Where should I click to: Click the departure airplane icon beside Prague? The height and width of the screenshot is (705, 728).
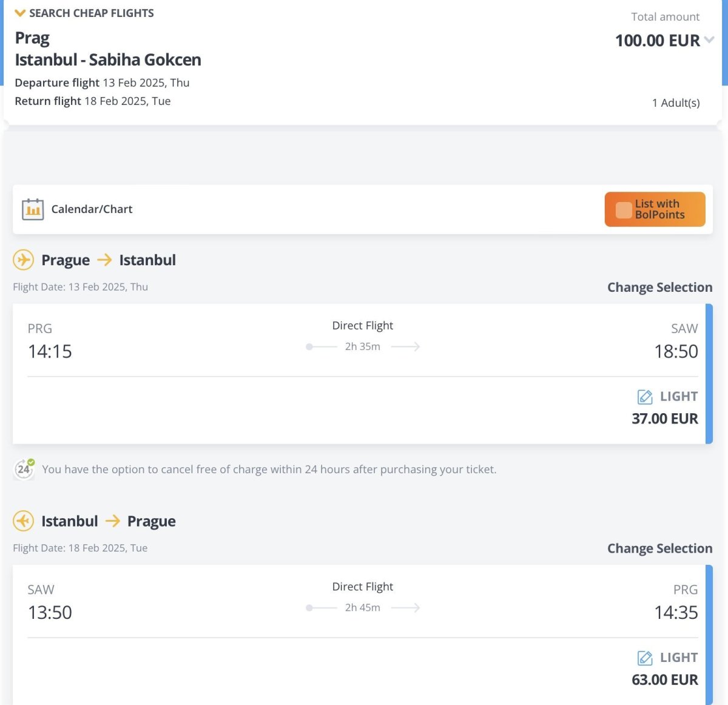pyautogui.click(x=23, y=260)
